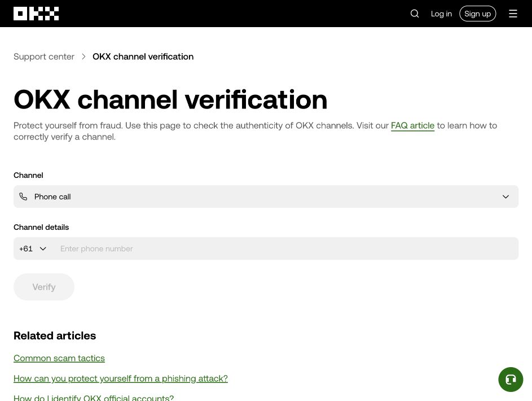Click the Log in link
Screen dimensions: 532x401
coord(441,14)
